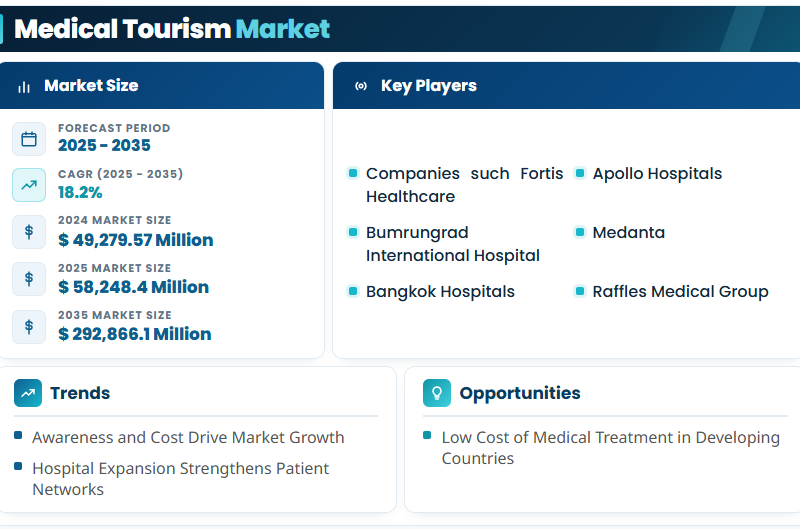800x529 pixels.
Task: Click the Bangkok Hospitals entry
Action: [440, 291]
